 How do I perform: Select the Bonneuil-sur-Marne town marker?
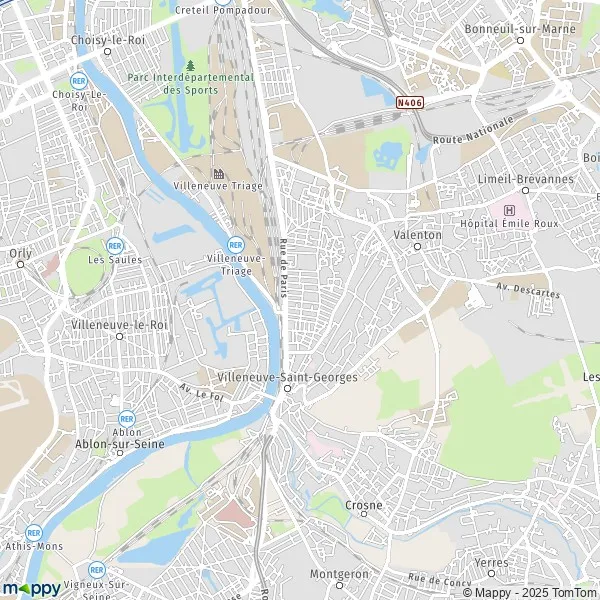point(520,41)
